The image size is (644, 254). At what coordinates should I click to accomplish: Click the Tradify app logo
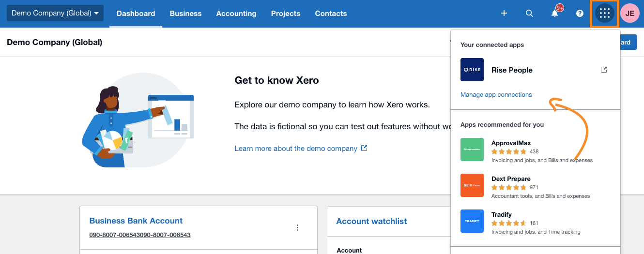[472, 221]
